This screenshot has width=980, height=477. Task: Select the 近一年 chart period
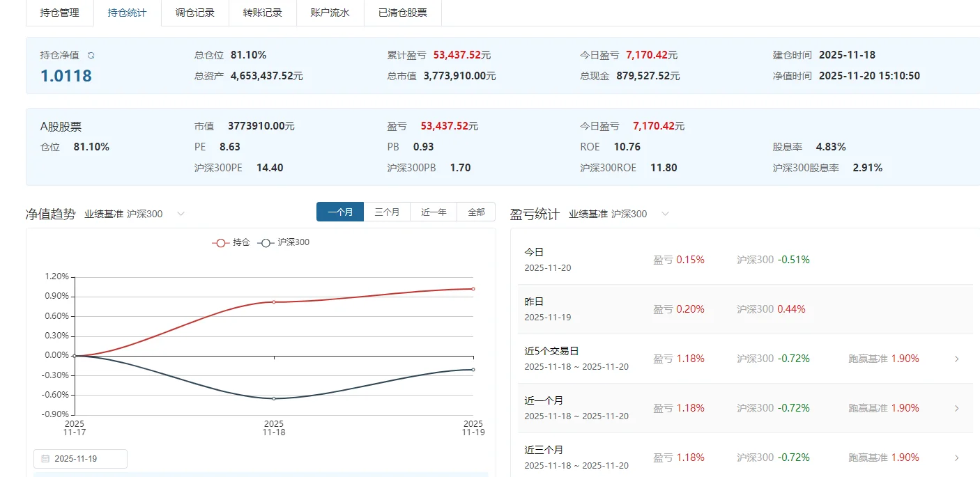(433, 212)
